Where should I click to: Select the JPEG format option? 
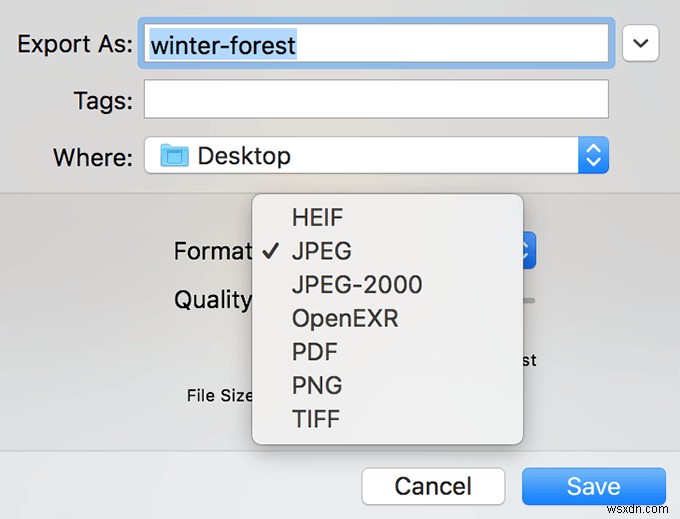click(321, 251)
